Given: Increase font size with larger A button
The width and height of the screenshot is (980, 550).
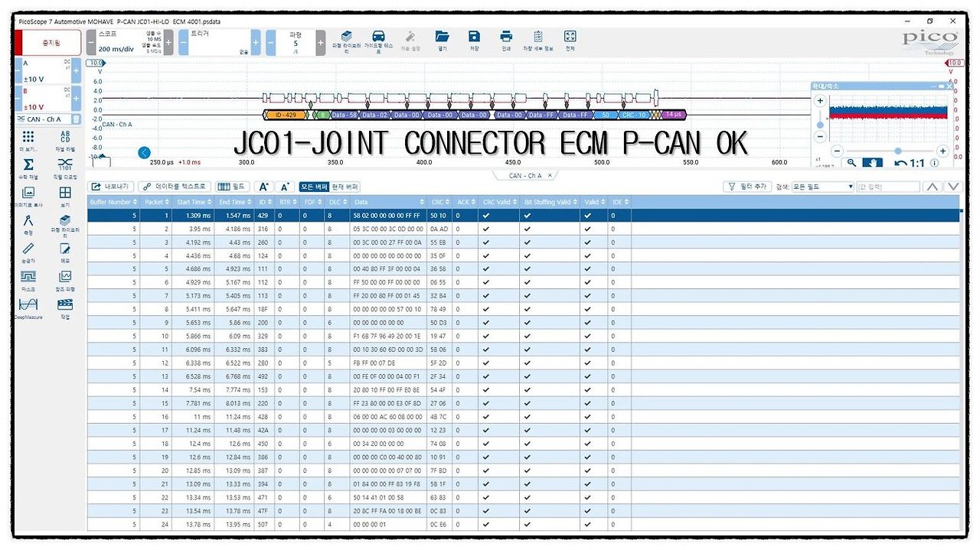Looking at the screenshot, I should [x=263, y=187].
